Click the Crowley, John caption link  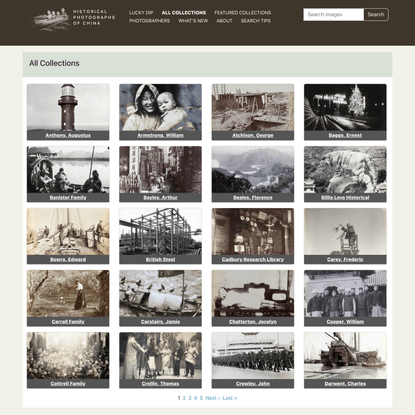click(253, 384)
